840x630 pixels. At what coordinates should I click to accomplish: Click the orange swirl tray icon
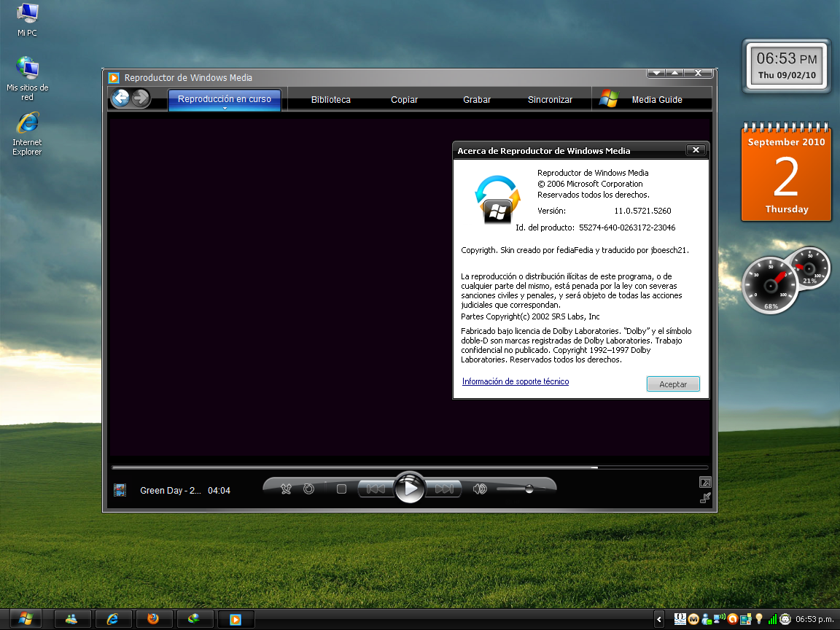(732, 619)
